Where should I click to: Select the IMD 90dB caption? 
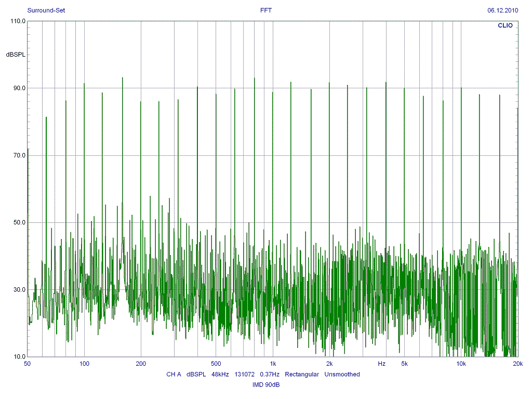pyautogui.click(x=265, y=385)
